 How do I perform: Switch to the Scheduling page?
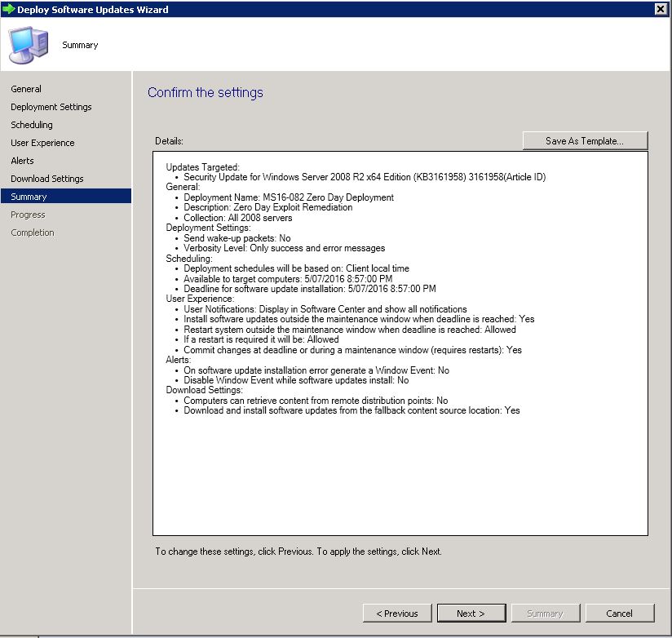tap(32, 125)
